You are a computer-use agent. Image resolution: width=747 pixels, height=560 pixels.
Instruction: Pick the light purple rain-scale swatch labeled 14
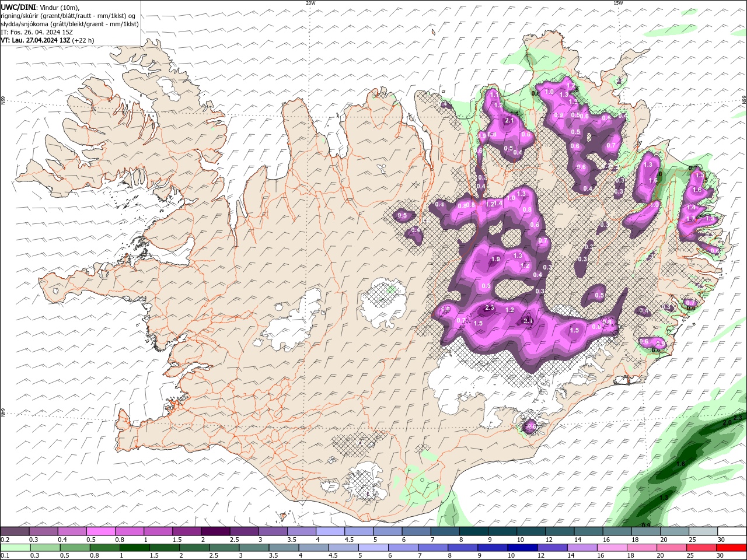(582, 548)
